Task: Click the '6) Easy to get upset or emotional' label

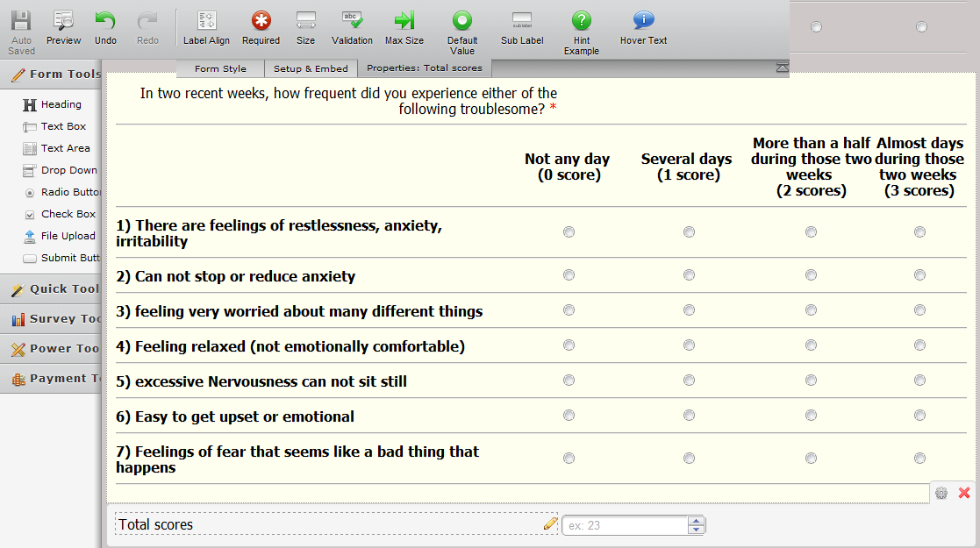Action: (235, 416)
